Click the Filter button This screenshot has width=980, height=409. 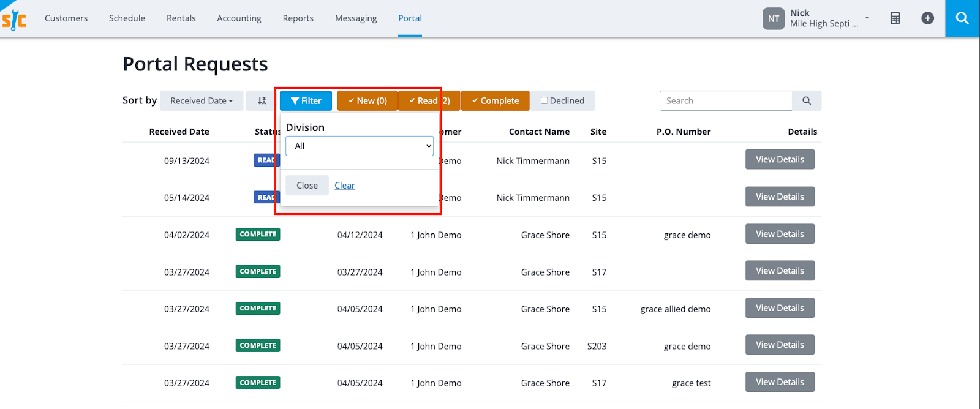306,101
